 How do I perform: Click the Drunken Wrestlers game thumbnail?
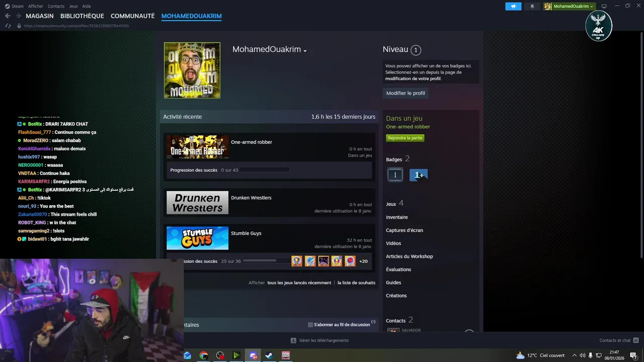[x=197, y=203]
